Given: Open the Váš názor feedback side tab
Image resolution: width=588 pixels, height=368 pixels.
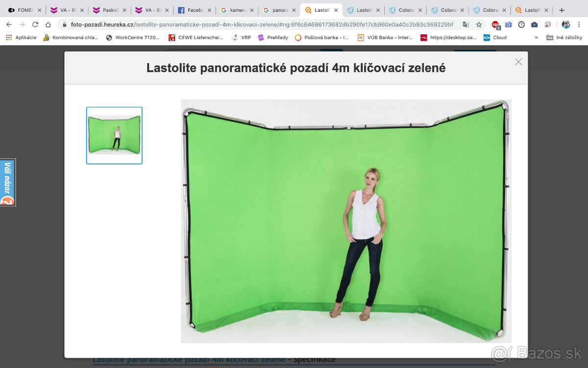Looking at the screenshot, I should pos(8,182).
